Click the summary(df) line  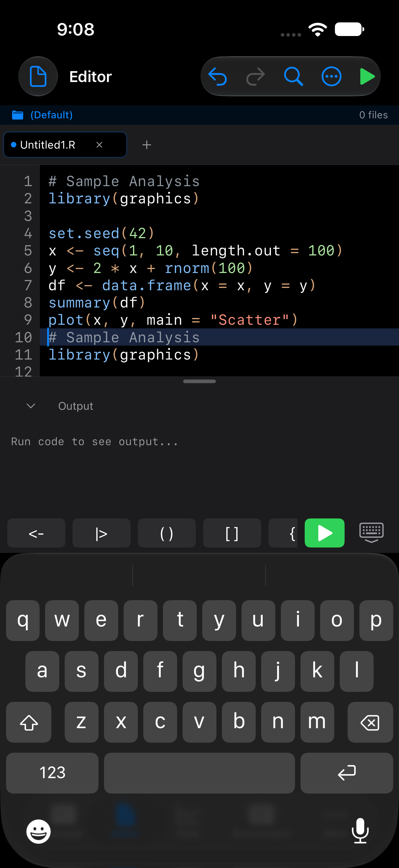click(97, 303)
